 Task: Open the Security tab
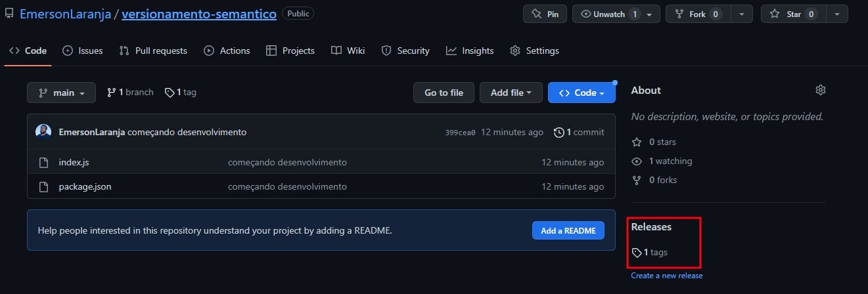click(x=405, y=51)
